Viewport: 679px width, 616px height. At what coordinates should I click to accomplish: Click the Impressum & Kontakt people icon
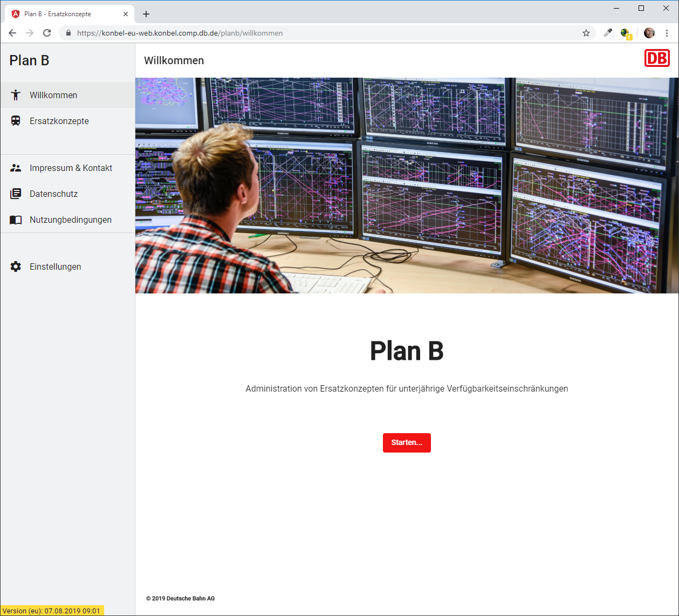pos(16,168)
